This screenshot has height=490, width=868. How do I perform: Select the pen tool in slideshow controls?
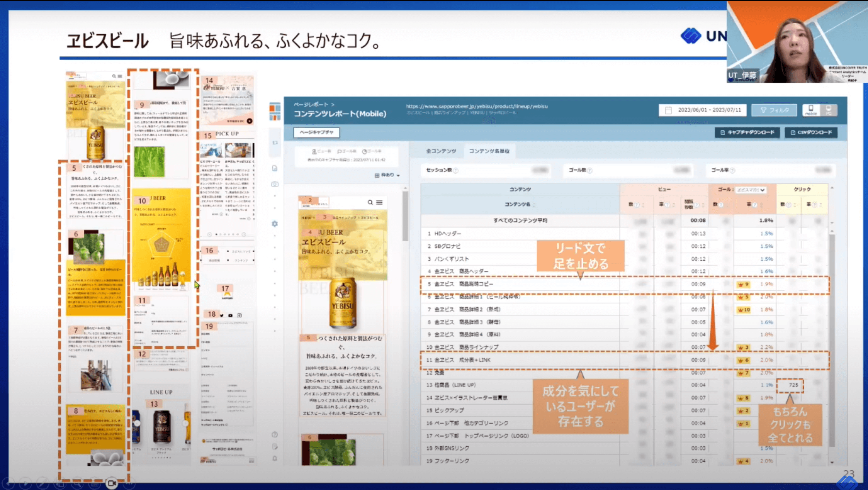point(42,483)
